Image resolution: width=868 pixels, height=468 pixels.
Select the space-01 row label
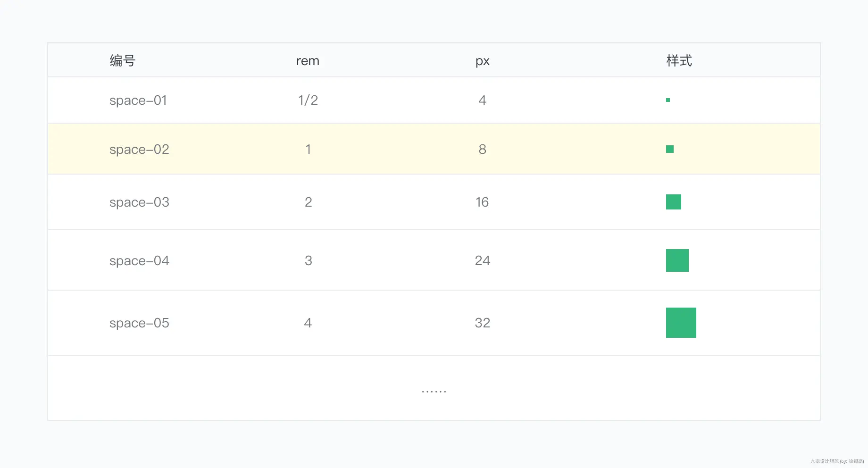138,100
